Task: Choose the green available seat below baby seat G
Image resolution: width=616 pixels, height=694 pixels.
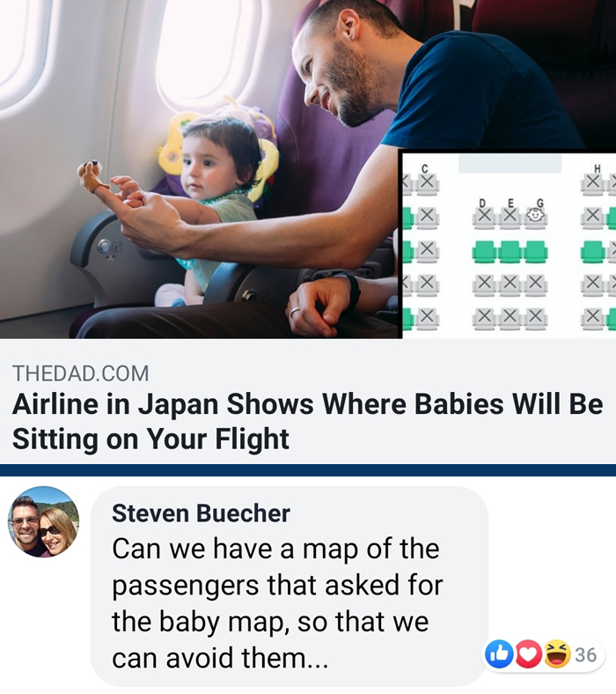Action: [x=536, y=251]
